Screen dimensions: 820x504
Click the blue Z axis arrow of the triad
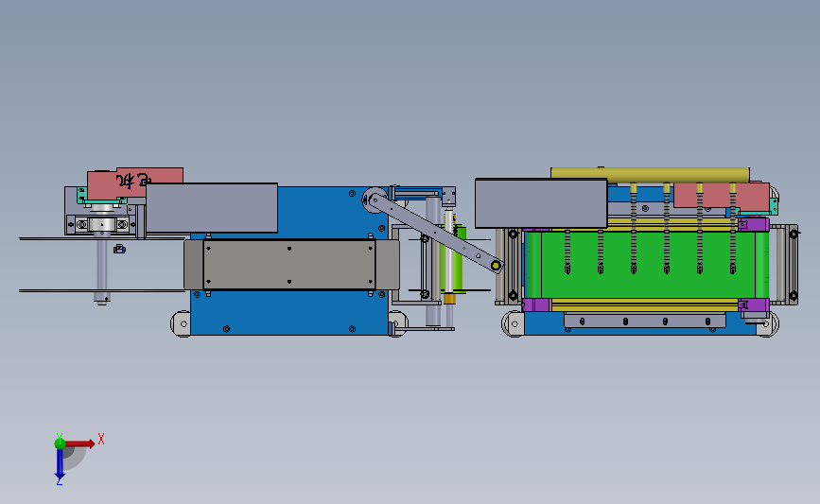60,464
